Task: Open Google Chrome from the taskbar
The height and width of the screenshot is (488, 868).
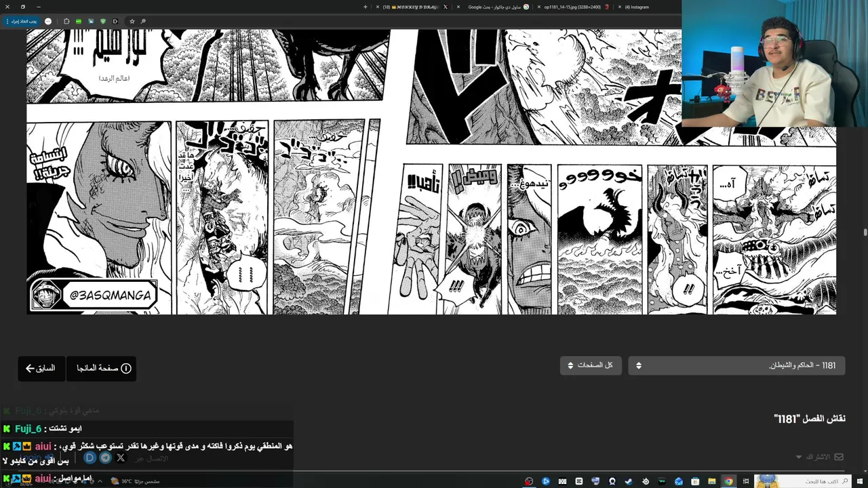Action: point(728,481)
